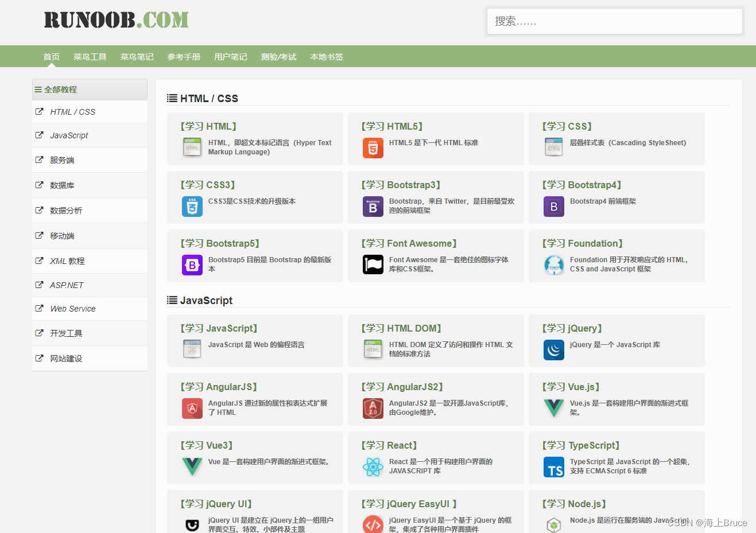Select 本地书签 in nav bar

(327, 57)
